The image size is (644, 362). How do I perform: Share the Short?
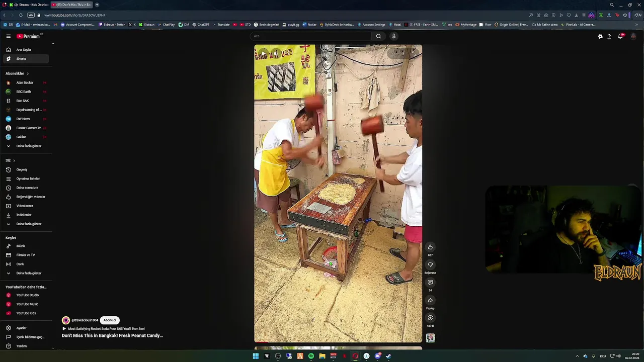430,300
